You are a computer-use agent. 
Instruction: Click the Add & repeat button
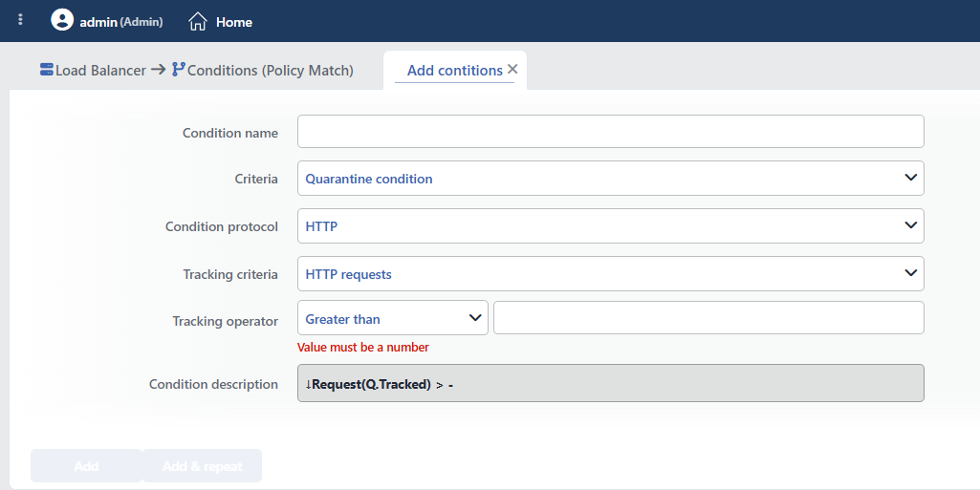pos(203,466)
